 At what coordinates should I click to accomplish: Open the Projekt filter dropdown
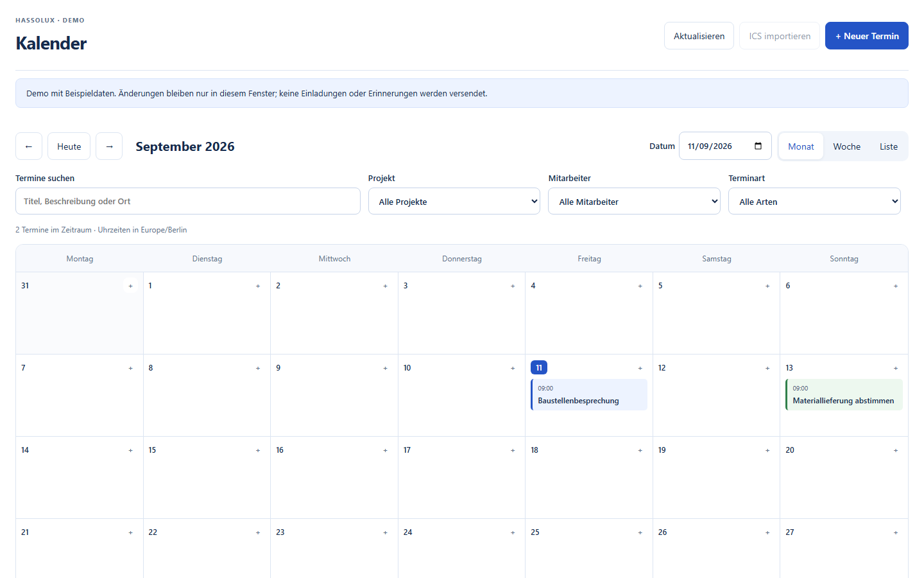pos(454,201)
